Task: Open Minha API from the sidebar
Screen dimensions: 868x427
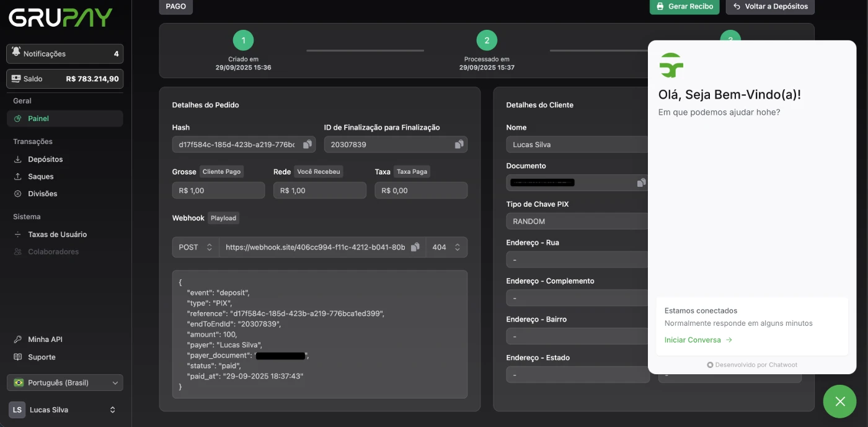Action: 45,339
